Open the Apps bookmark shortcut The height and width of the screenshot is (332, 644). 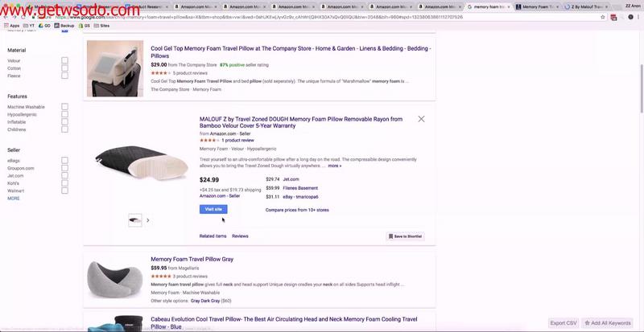tap(12, 26)
